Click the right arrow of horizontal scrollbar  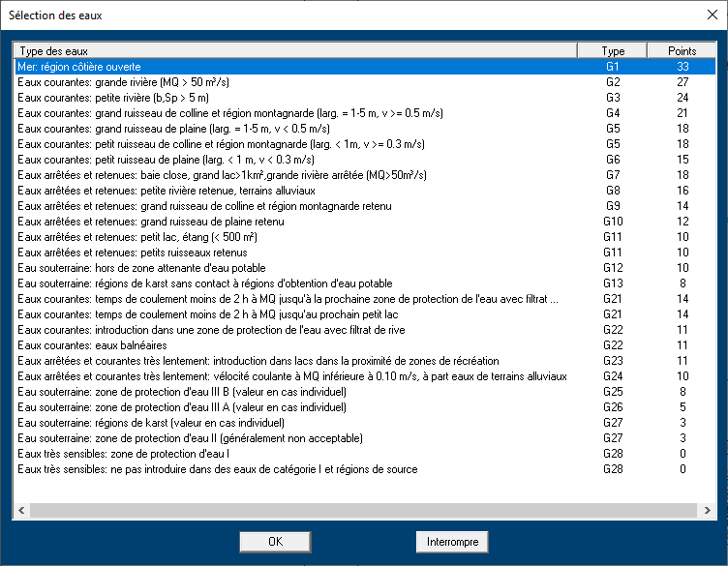[x=707, y=510]
